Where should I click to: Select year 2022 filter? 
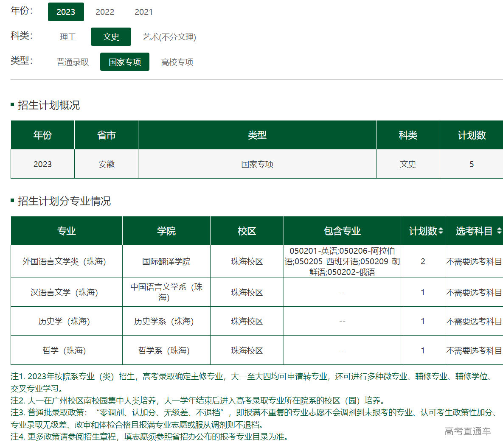tap(104, 12)
